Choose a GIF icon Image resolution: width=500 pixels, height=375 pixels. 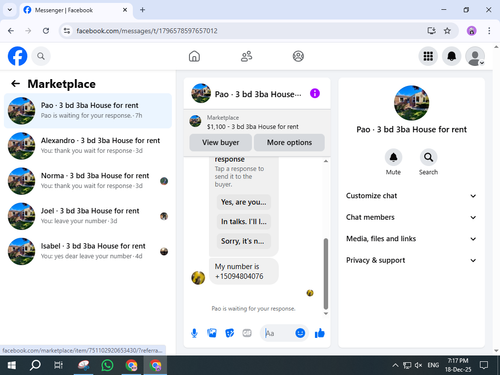(247, 333)
